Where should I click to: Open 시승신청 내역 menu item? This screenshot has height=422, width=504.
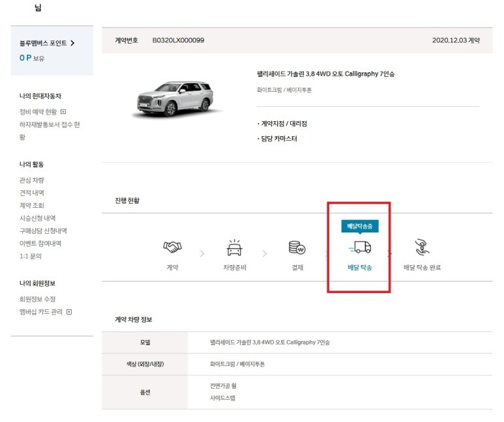(37, 218)
